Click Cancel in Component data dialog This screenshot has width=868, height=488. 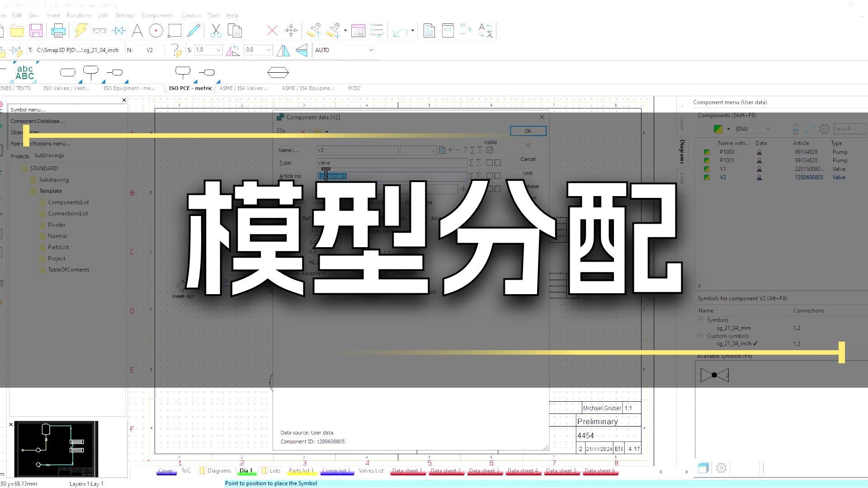tap(528, 159)
